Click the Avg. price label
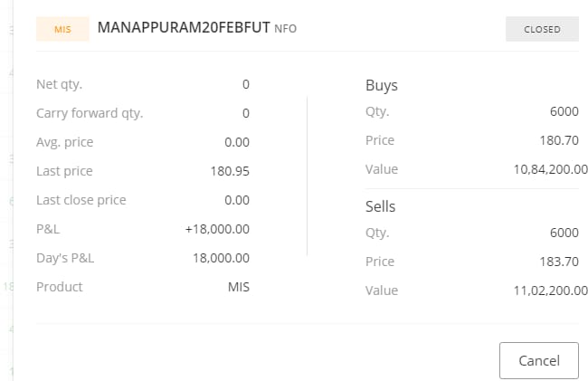This screenshot has height=381, width=588. 64,142
